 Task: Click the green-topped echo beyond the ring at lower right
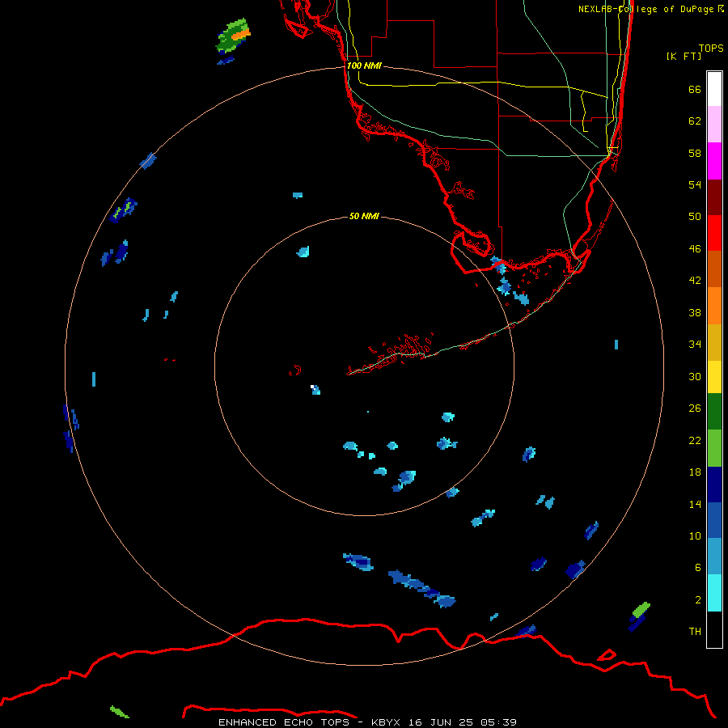coord(639,616)
